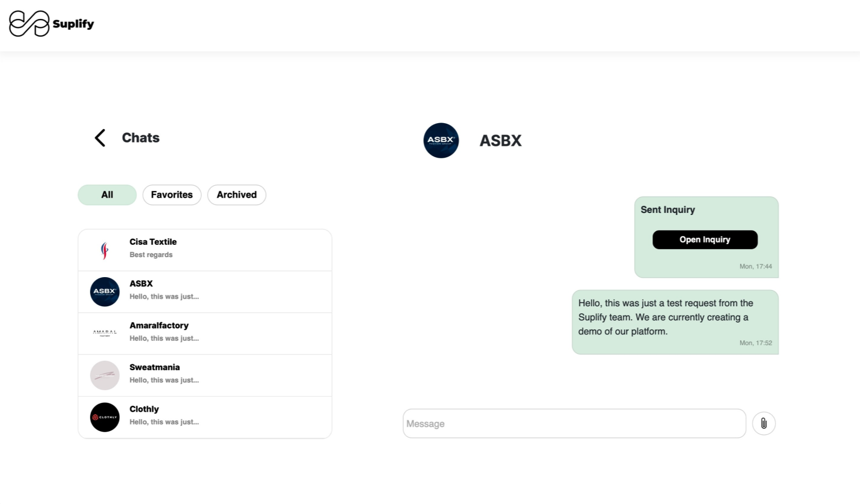Click Cisa Textile's logo avatar

pos(105,250)
